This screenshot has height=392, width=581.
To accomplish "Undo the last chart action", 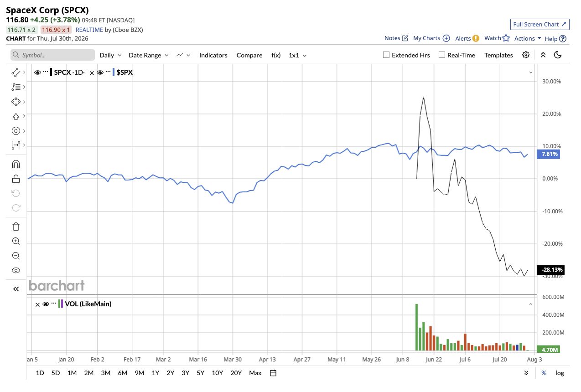I will (x=16, y=193).
